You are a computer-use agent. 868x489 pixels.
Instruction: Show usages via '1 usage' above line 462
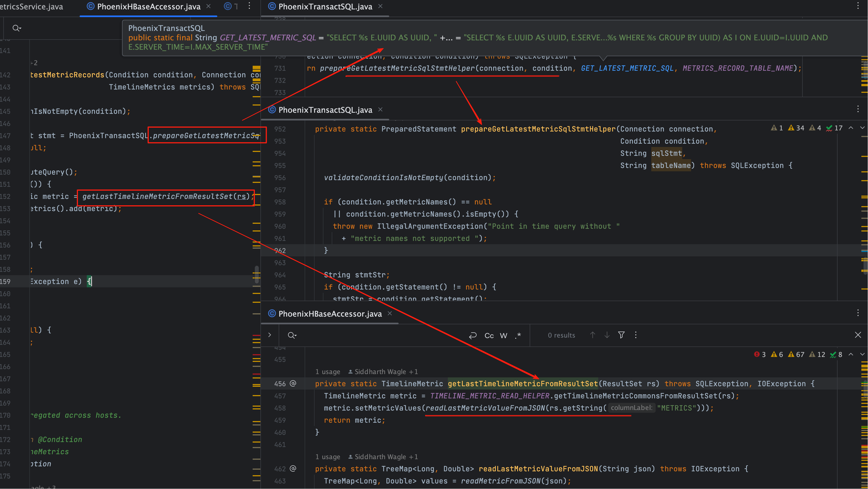pyautogui.click(x=328, y=457)
